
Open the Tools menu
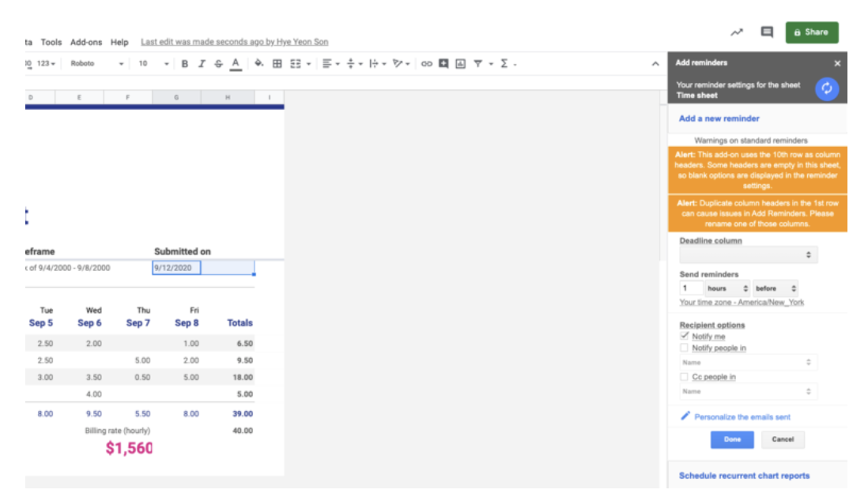51,42
